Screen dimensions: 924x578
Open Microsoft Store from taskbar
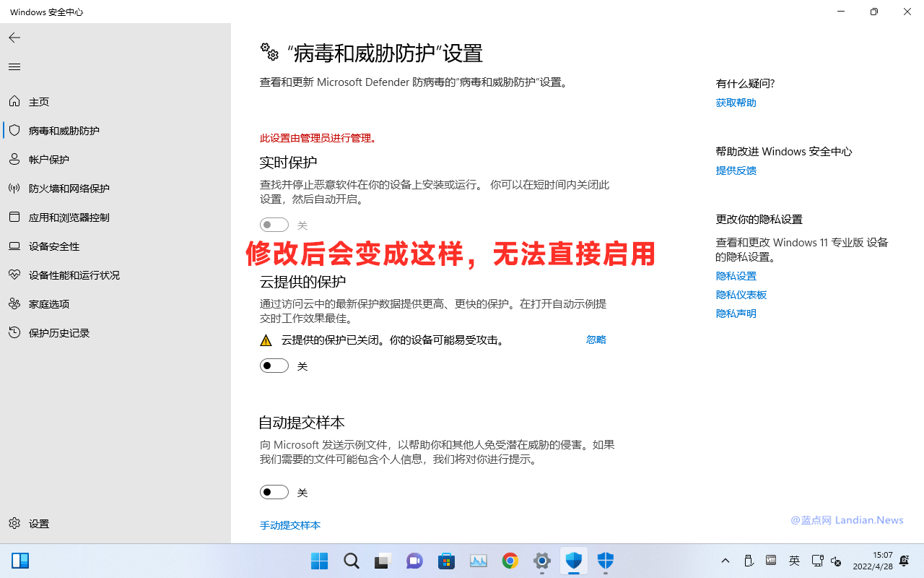click(447, 561)
